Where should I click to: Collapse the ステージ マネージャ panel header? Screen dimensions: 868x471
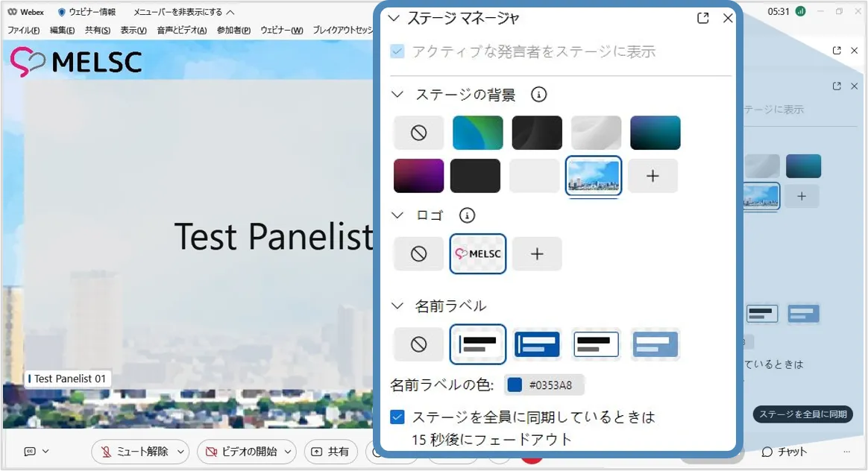point(394,19)
